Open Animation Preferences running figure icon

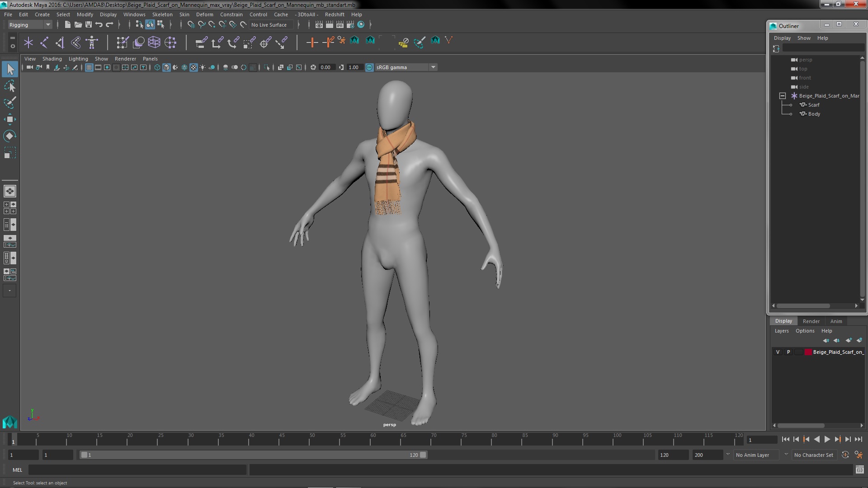[859, 455]
